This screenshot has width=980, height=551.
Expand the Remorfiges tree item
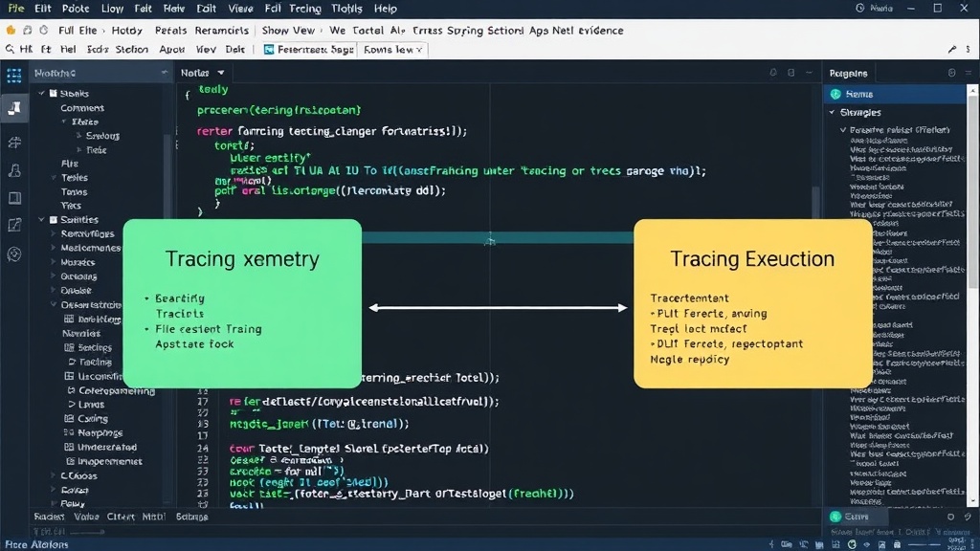tap(54, 233)
